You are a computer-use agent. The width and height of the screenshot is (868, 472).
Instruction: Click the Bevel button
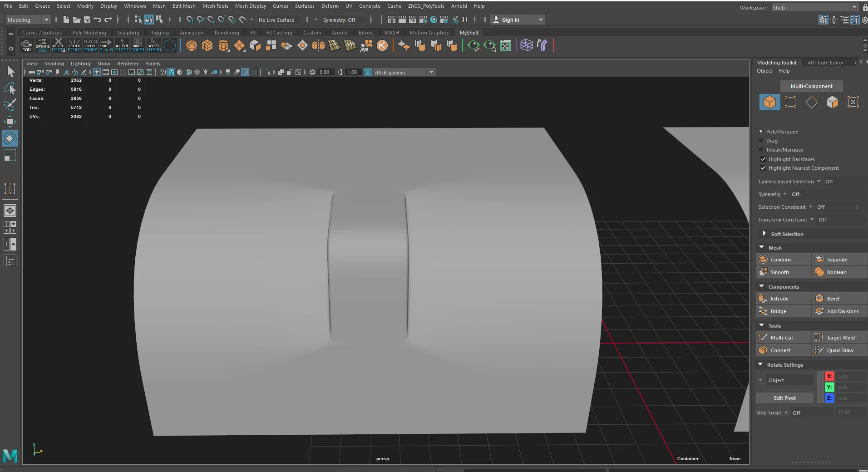tap(839, 299)
